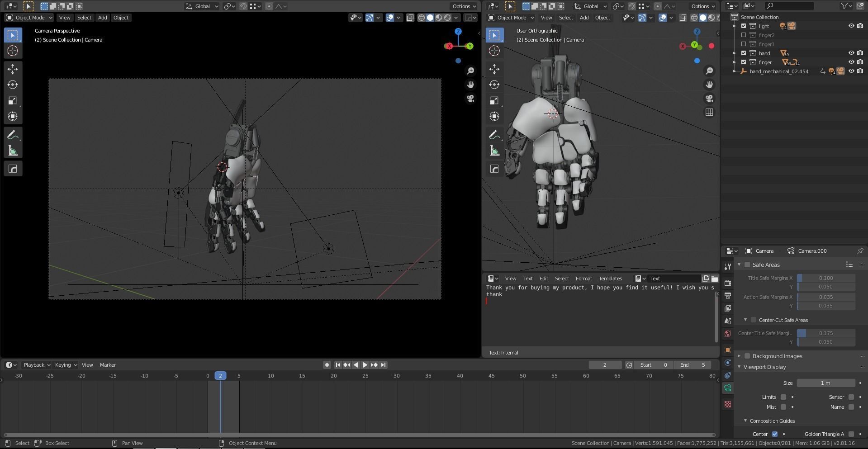Open Output properties tab
Screen dimensions: 868x449
[x=727, y=296]
